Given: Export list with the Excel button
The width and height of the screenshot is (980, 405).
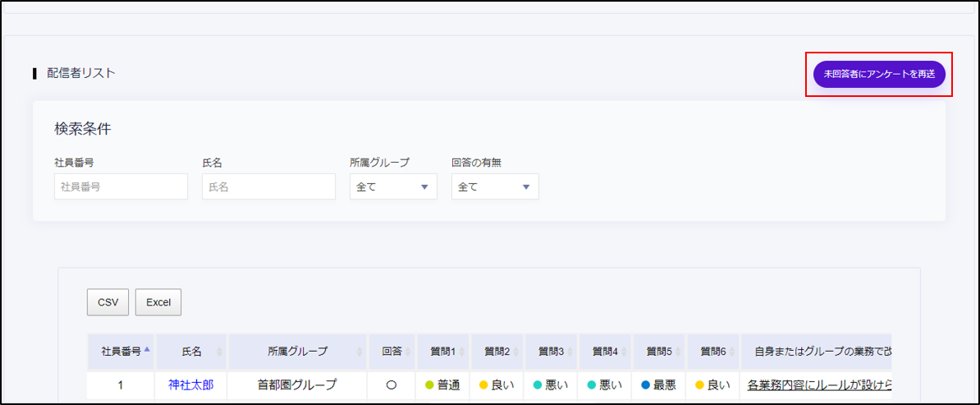Looking at the screenshot, I should 158,301.
